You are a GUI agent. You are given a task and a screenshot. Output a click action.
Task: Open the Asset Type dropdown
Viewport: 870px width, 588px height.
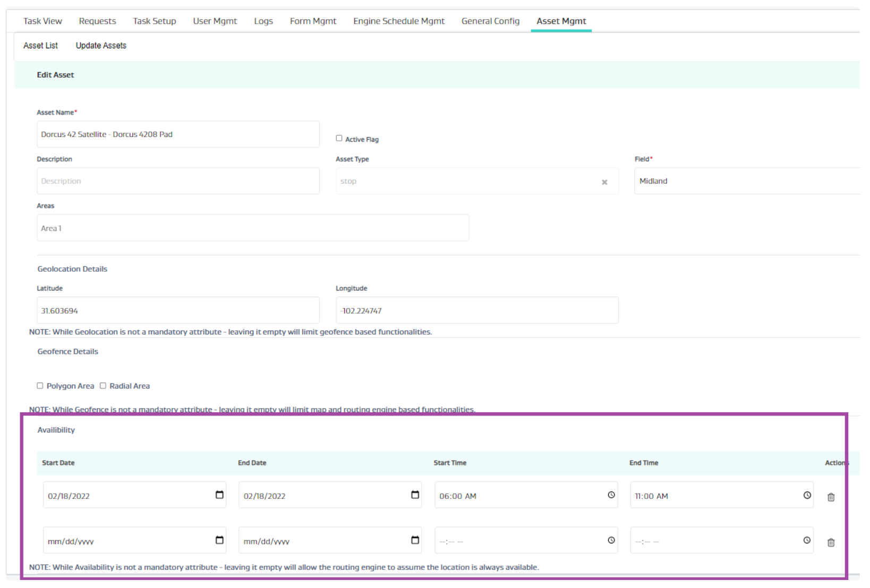pyautogui.click(x=467, y=181)
